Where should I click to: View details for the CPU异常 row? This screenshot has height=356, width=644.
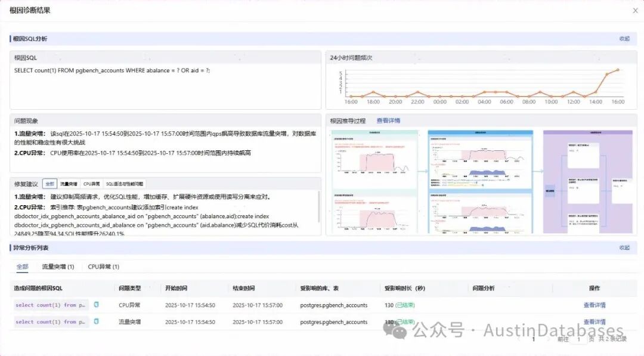(x=595, y=305)
